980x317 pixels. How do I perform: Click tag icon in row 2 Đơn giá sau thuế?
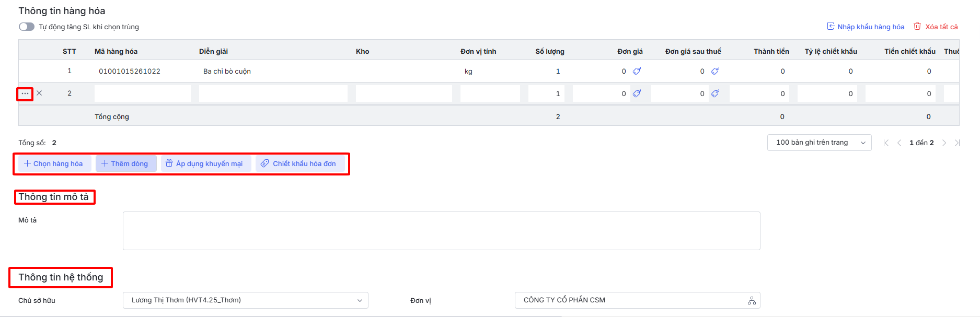(x=715, y=93)
